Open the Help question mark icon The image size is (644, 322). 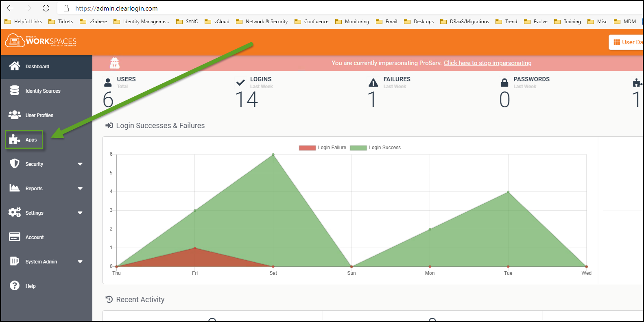(x=15, y=286)
